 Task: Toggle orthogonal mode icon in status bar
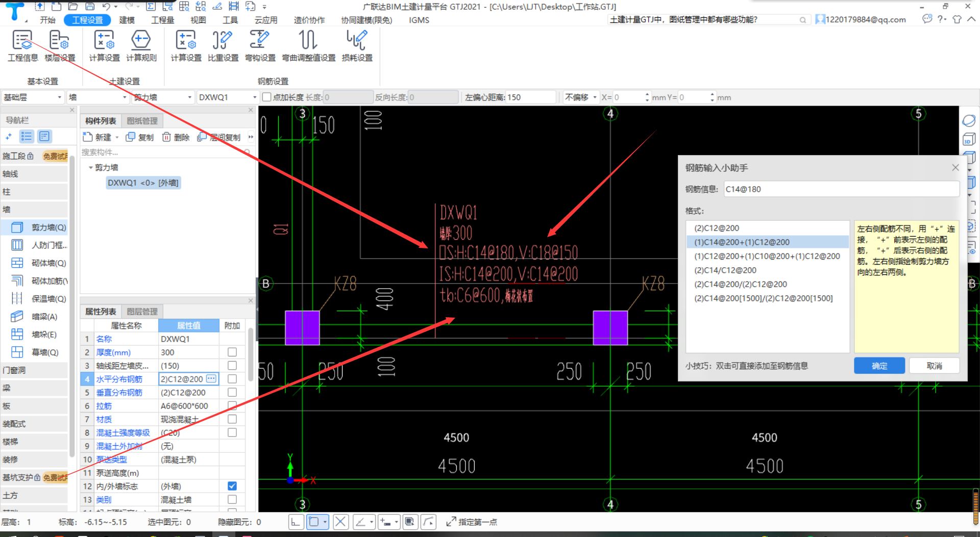(296, 522)
